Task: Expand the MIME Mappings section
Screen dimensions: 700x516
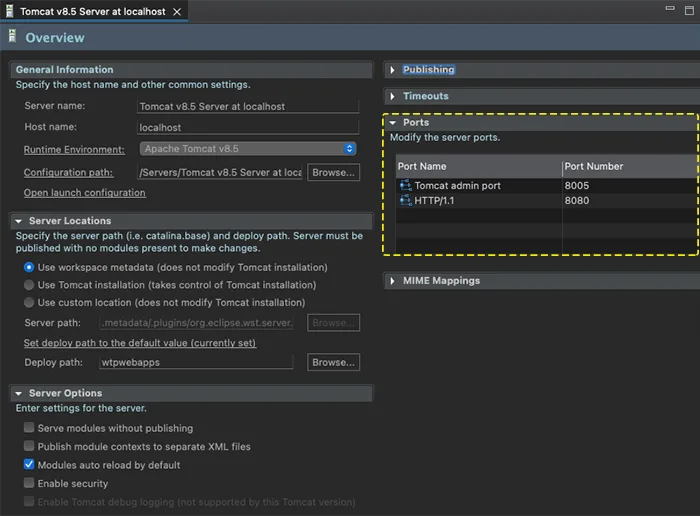Action: pos(392,281)
